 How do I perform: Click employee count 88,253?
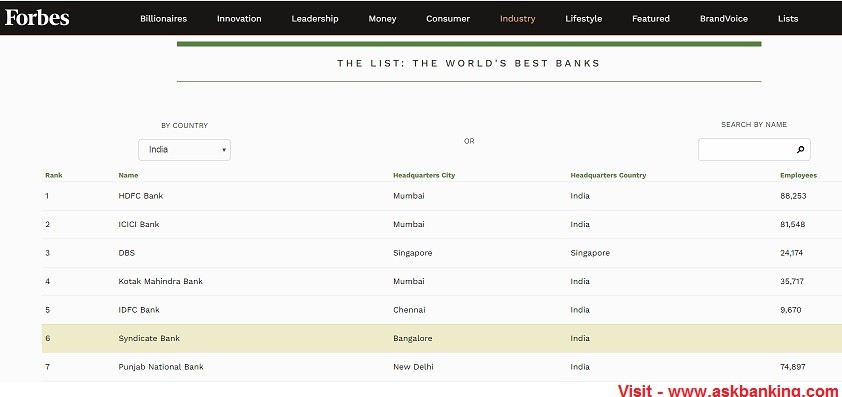[793, 196]
